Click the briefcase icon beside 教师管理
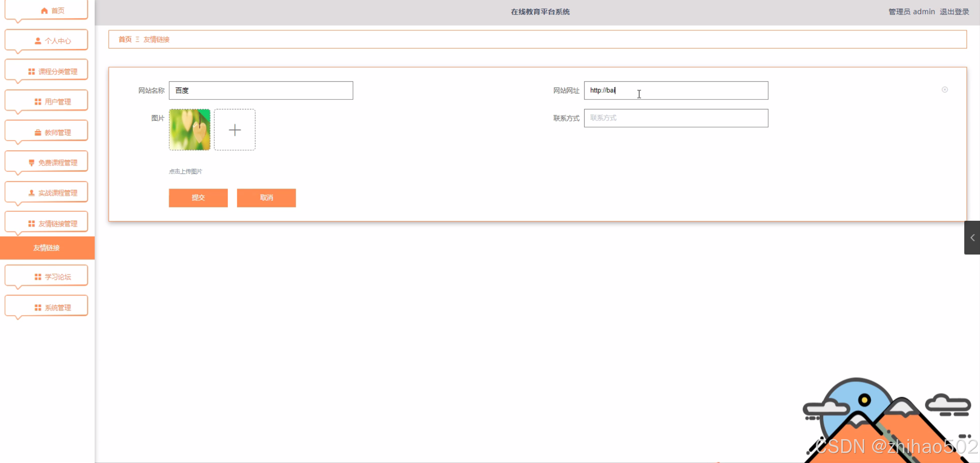Viewport: 980px width, 463px height. tap(38, 132)
